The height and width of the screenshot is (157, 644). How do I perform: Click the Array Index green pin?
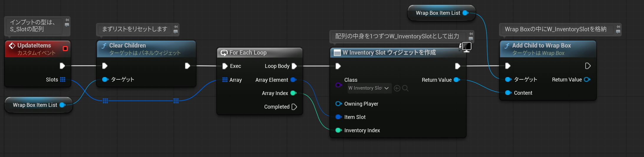(293, 93)
